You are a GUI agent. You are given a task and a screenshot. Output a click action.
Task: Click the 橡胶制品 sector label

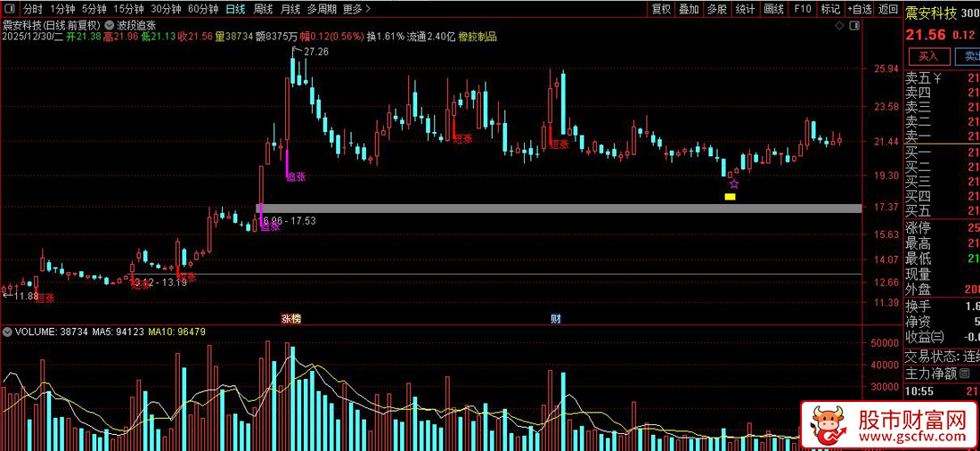click(478, 37)
